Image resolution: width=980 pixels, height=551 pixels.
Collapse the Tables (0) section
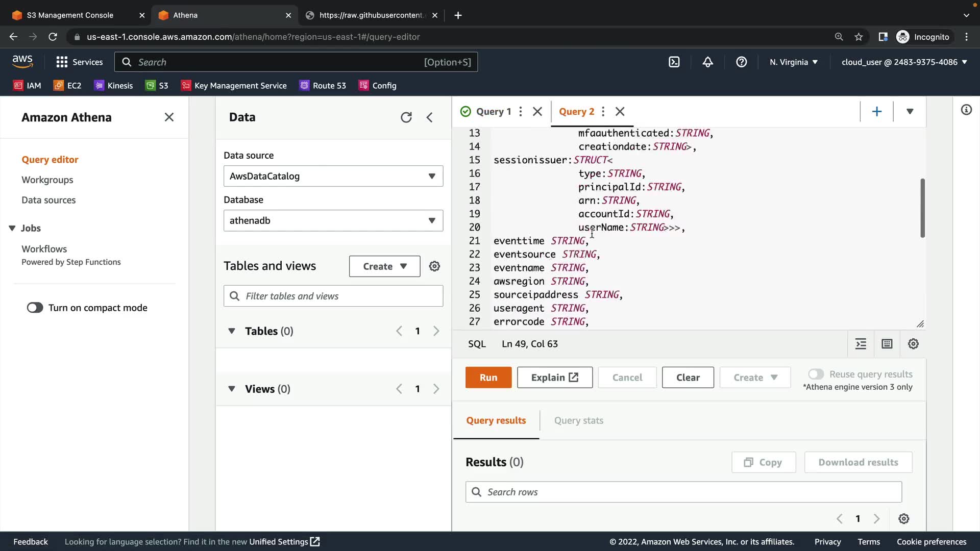(x=232, y=331)
